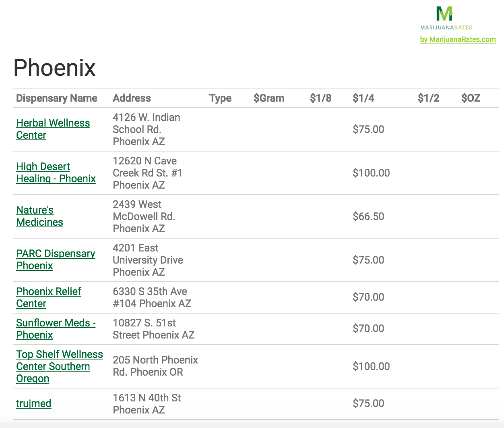
Task: Click the Dispensary Name column header
Action: (x=57, y=98)
